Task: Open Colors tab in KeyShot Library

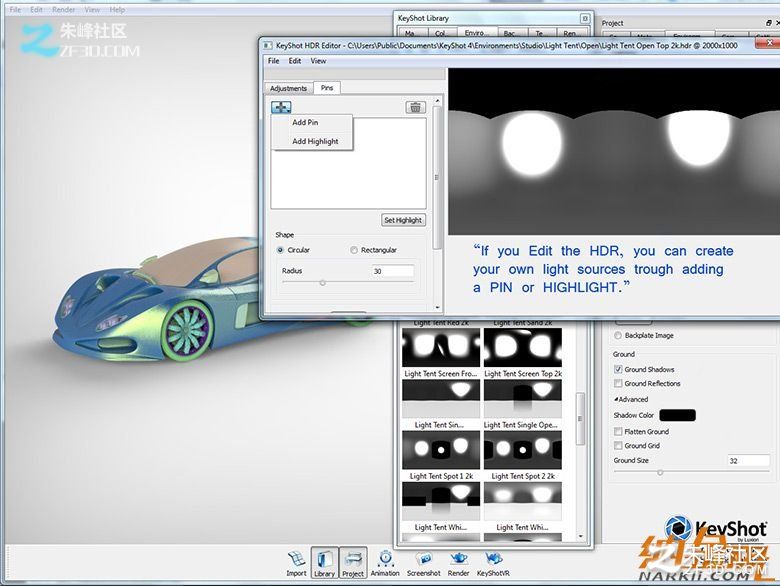Action: click(440, 33)
